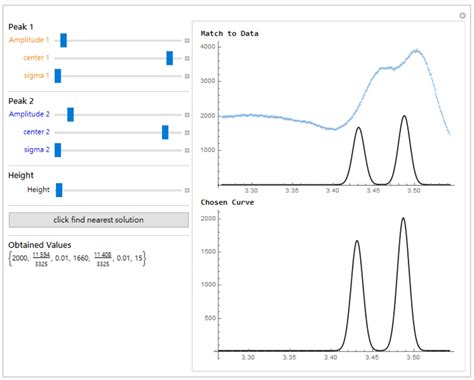Expand the sigma 1 slider controls
The width and height of the screenshot is (474, 380).
[x=187, y=76]
